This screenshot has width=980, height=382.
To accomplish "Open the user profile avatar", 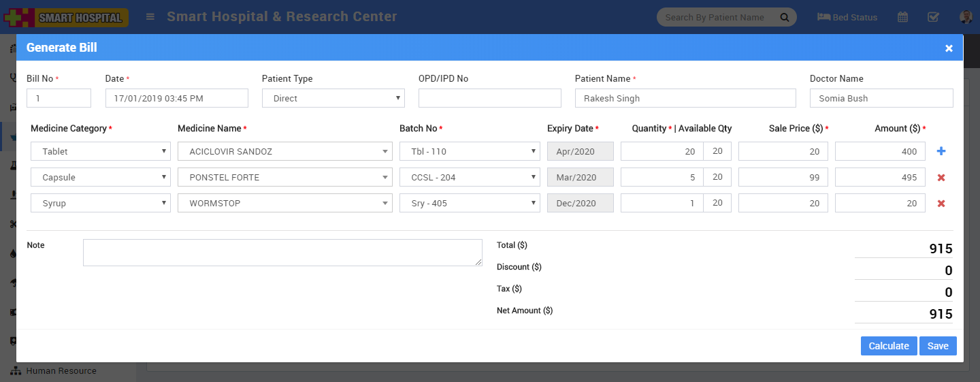I will pyautogui.click(x=966, y=17).
